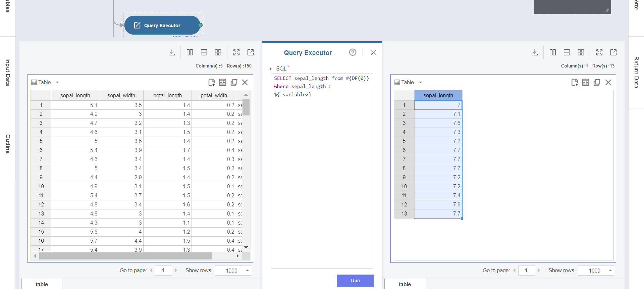Select the table tab under input panel
This screenshot has width=644, height=289.
tap(42, 284)
